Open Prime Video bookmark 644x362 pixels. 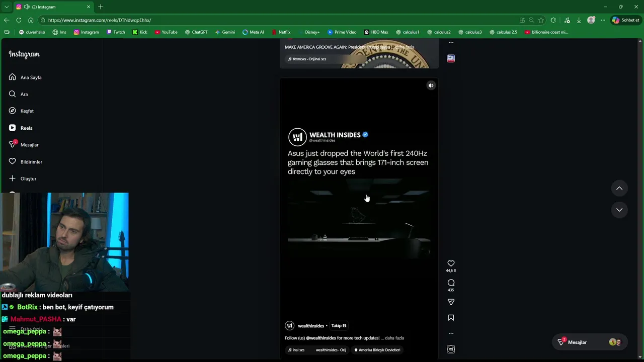342,32
